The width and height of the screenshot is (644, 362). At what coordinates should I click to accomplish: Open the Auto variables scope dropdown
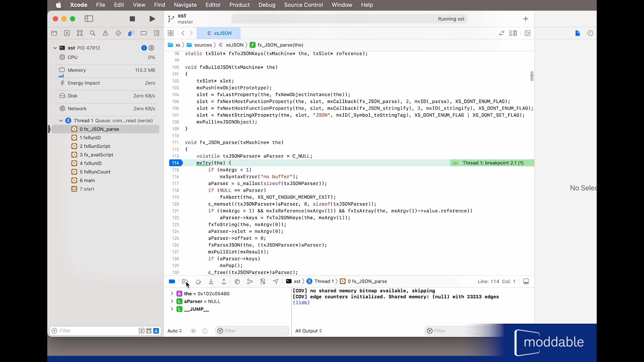click(x=175, y=331)
